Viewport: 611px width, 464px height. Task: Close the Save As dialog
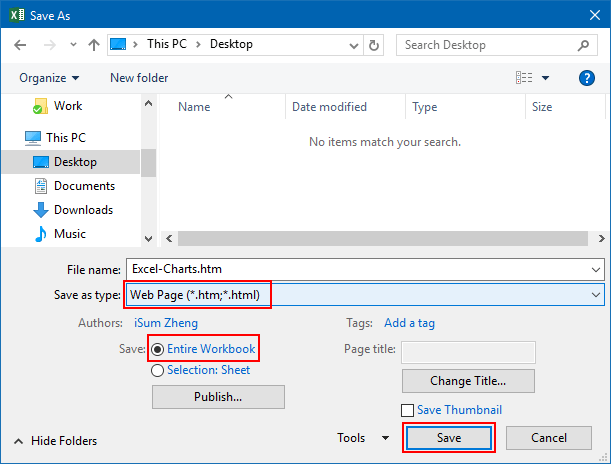pos(595,15)
